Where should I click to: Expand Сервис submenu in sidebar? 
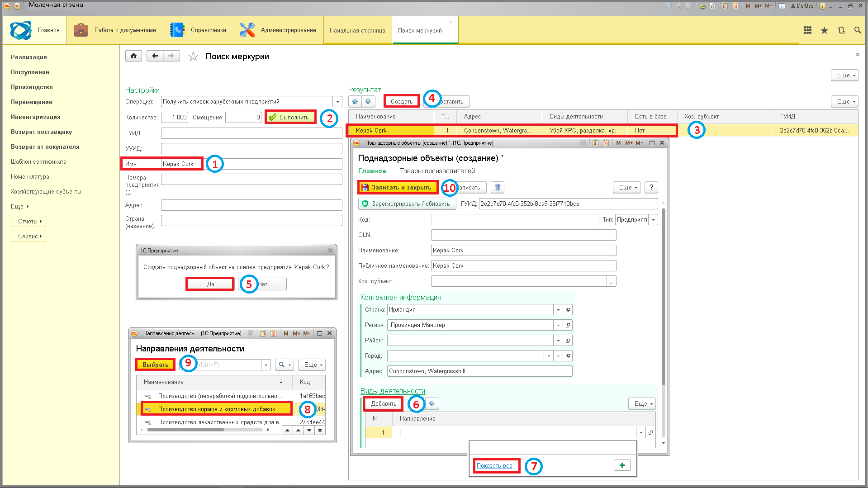28,237
